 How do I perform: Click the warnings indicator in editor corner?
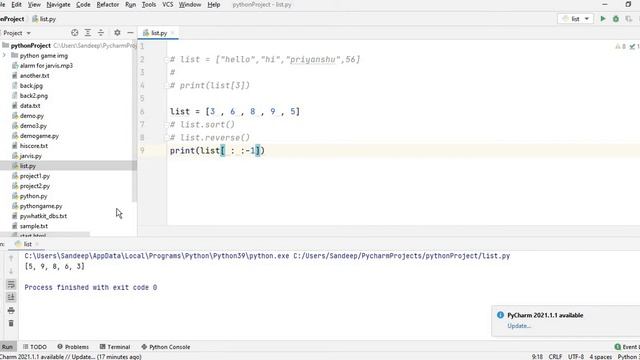click(x=621, y=47)
